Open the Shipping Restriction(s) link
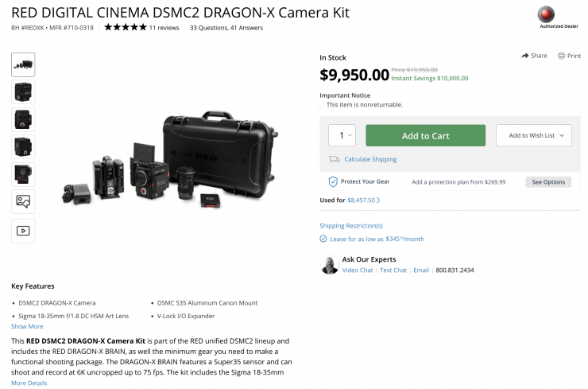Screen dimensions: 588x389 [x=351, y=226]
